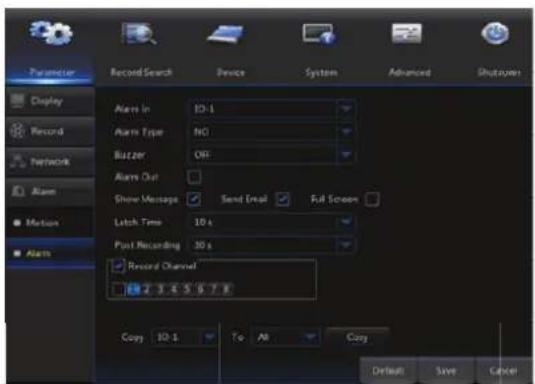Viewport: 535px width, 384px height.
Task: Click the Shutdown power icon
Action: [495, 33]
